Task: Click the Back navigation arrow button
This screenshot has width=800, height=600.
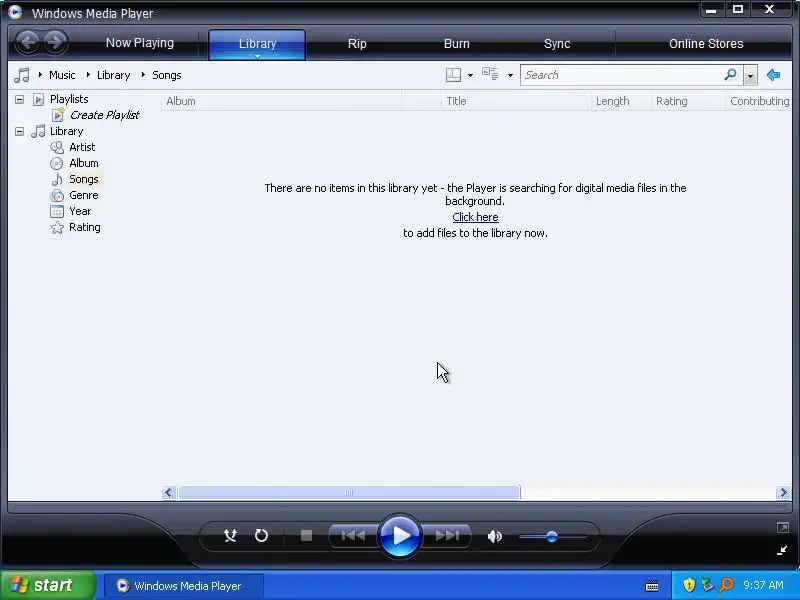Action: (x=28, y=42)
